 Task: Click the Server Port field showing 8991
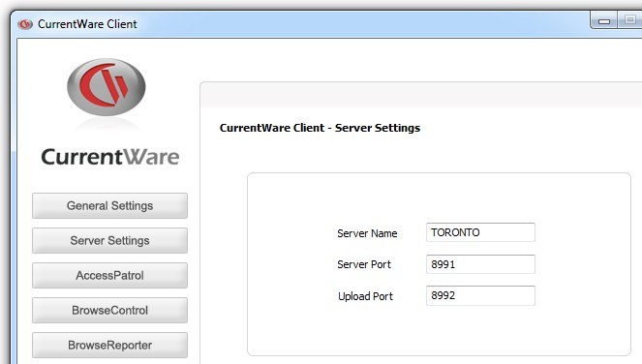click(x=480, y=264)
